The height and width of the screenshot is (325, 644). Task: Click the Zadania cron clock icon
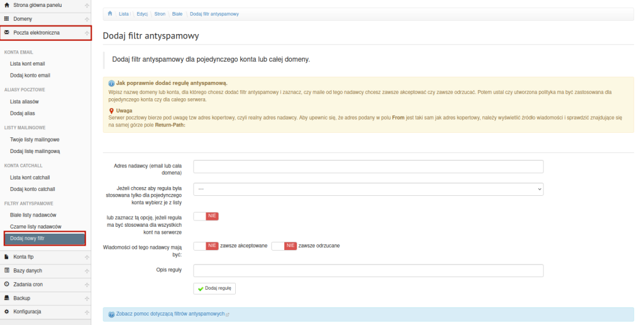[x=7, y=284]
